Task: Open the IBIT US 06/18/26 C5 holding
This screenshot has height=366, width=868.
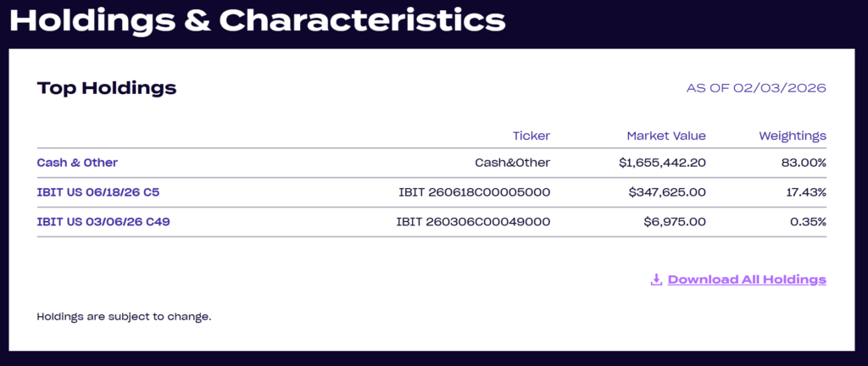Action: tap(98, 192)
